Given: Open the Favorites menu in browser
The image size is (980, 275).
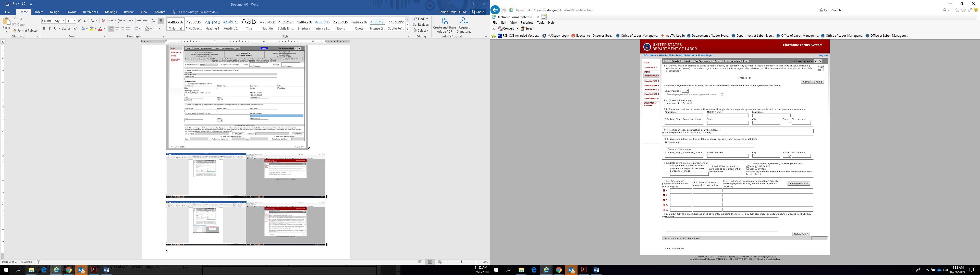Looking at the screenshot, I should tap(526, 23).
